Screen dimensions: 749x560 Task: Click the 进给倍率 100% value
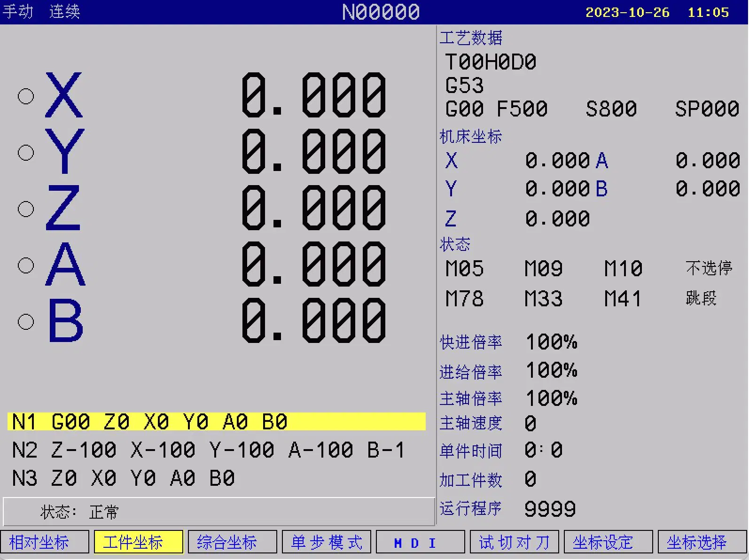(552, 371)
